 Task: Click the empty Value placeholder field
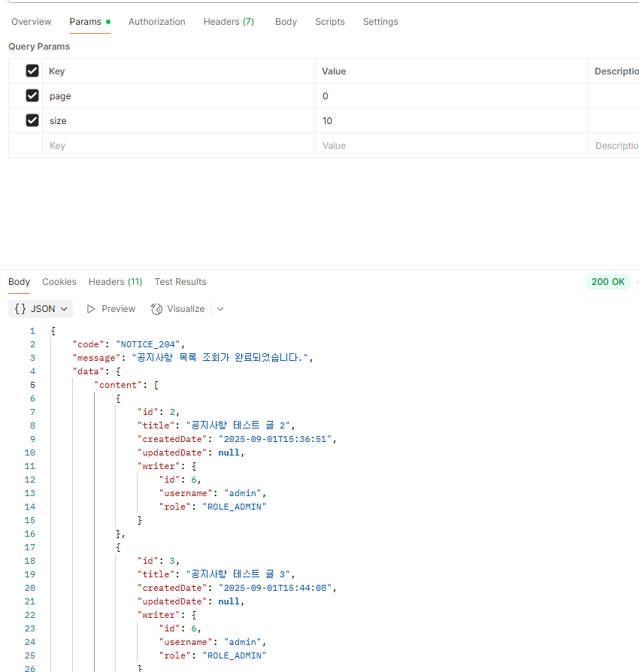452,146
